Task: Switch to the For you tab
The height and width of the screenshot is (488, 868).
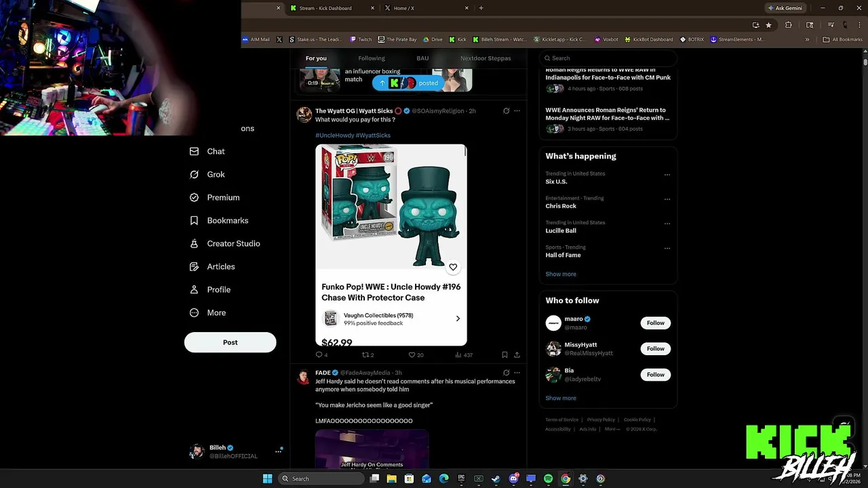Action: tap(316, 58)
